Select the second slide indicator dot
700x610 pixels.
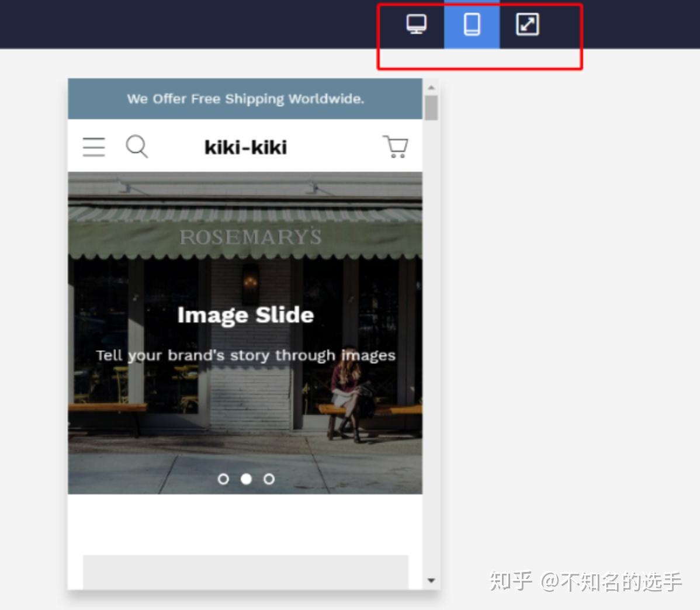pyautogui.click(x=246, y=479)
